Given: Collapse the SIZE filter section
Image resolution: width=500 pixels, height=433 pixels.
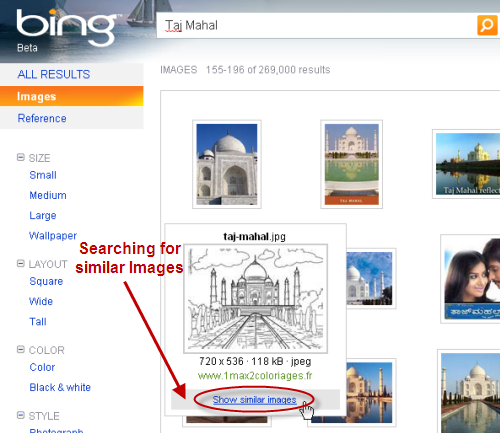Looking at the screenshot, I should tap(21, 157).
